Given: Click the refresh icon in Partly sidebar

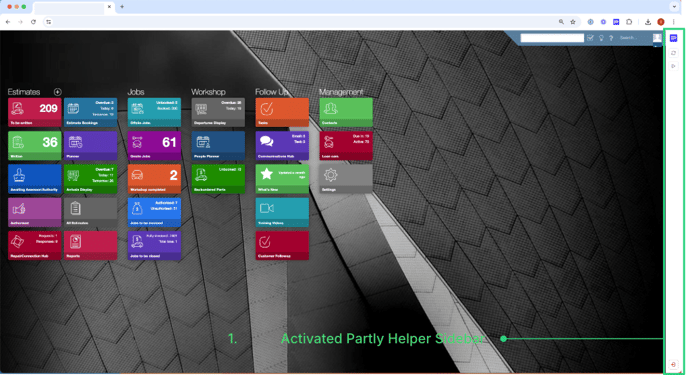Looking at the screenshot, I should (674, 53).
